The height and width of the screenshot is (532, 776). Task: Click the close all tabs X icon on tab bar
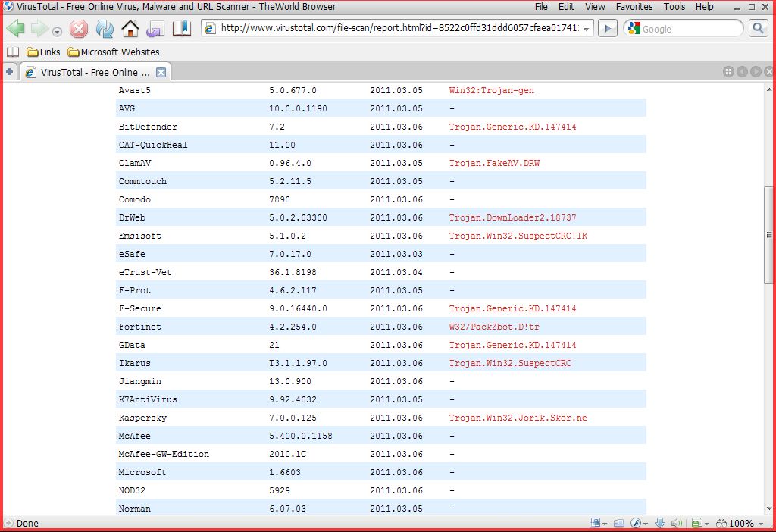(768, 72)
